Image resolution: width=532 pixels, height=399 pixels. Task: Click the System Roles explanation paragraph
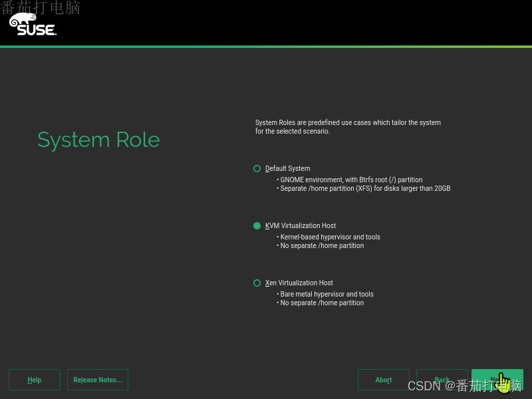coord(348,126)
